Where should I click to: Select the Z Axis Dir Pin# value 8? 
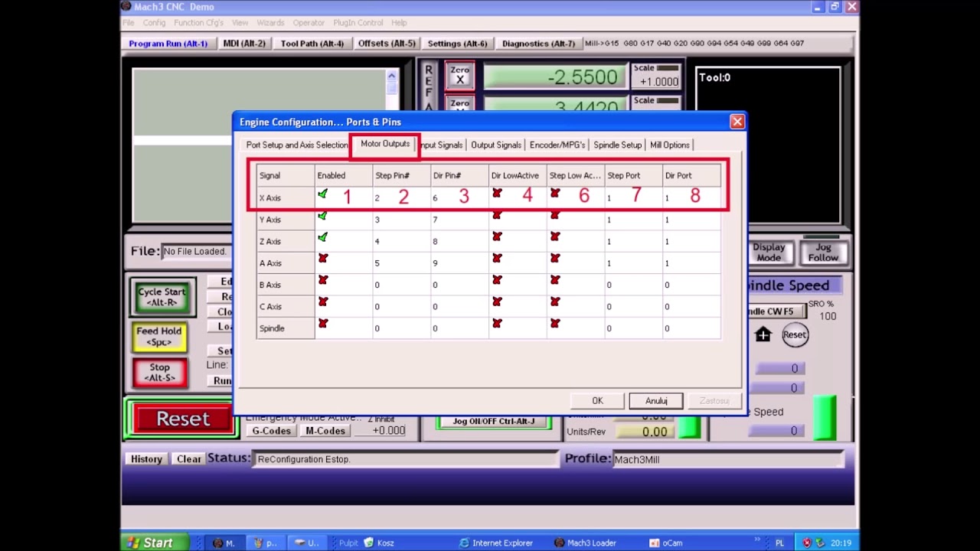coord(435,241)
